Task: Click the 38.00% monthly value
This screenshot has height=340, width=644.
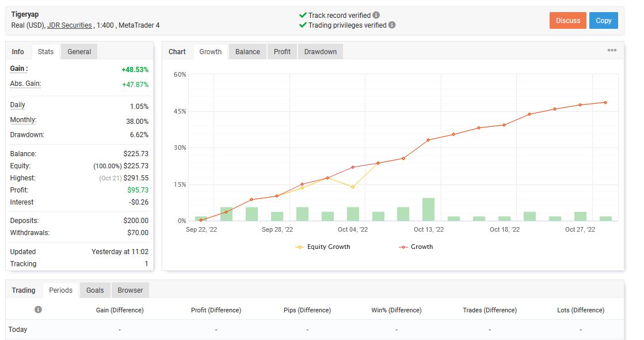Action: point(137,121)
